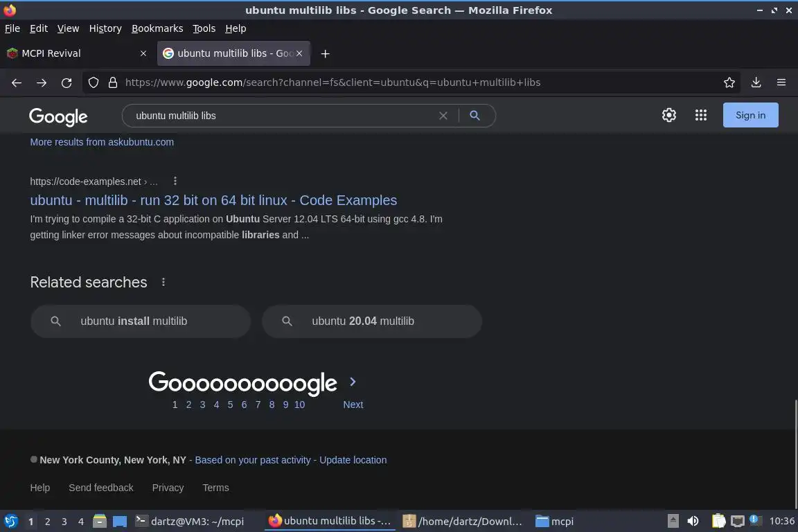Open Privacy footer link

tap(168, 488)
